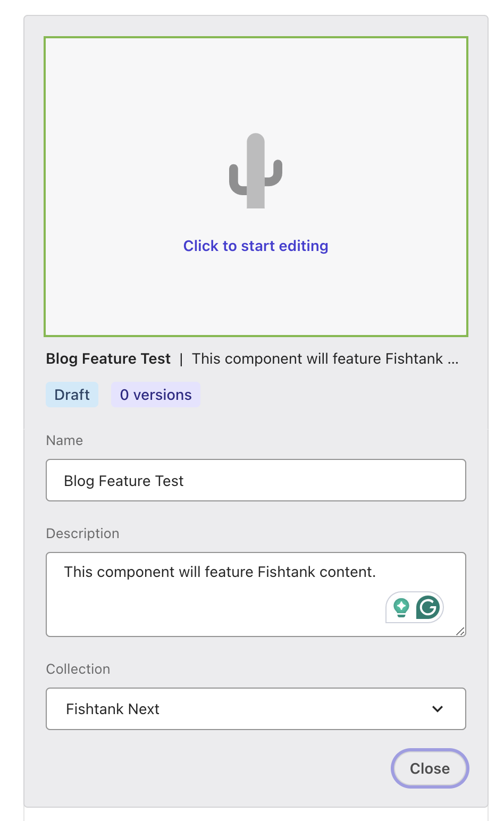Click the textarea resize handle
Image resolution: width=504 pixels, height=821 pixels.
(x=460, y=632)
